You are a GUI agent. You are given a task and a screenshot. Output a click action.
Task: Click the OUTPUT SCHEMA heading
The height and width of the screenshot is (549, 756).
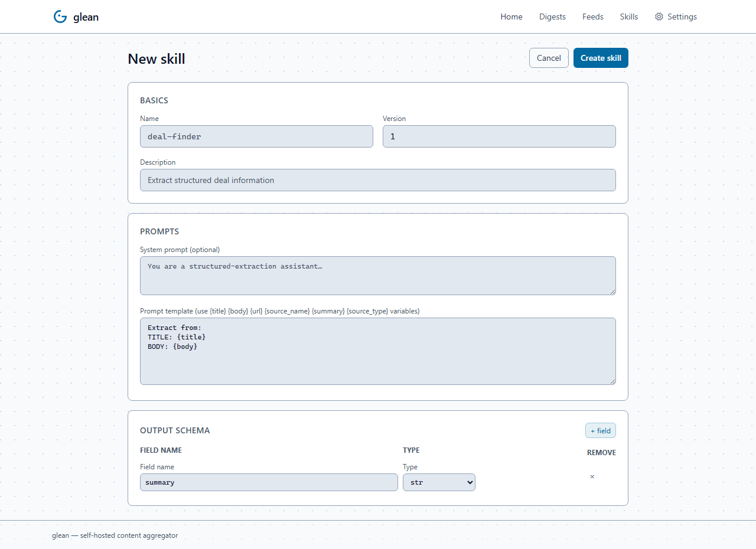tap(175, 430)
